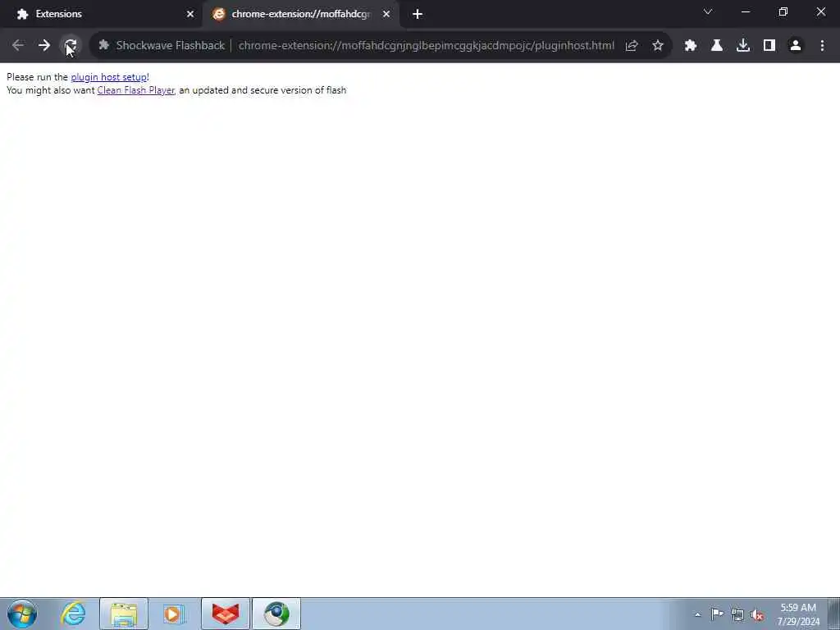Viewport: 840px width, 630px height.
Task: Close the Extensions tab
Action: pyautogui.click(x=190, y=14)
